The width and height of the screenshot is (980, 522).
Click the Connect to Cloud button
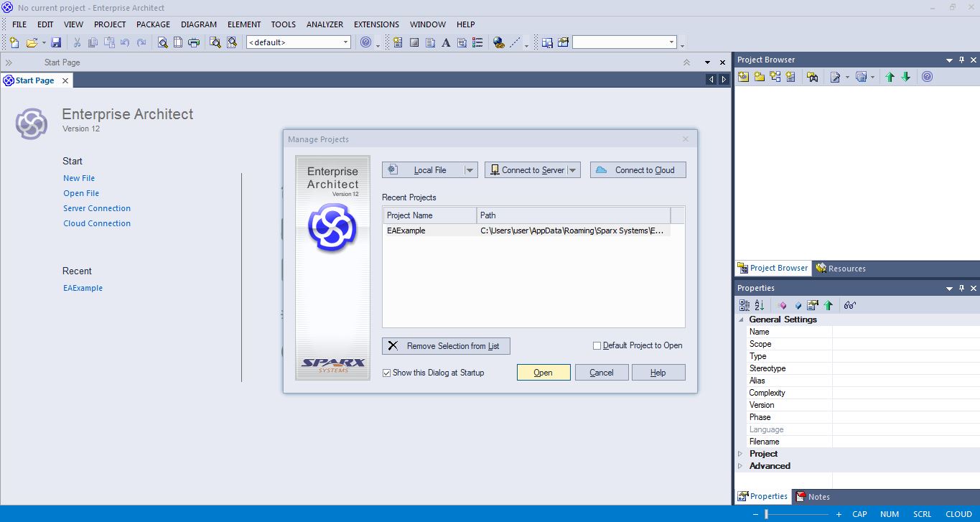click(x=638, y=170)
